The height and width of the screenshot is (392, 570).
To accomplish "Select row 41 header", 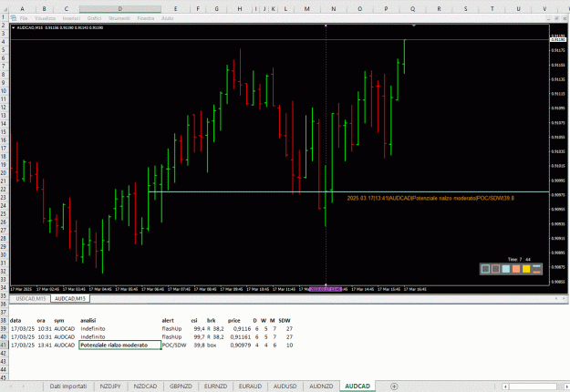I will (4, 346).
